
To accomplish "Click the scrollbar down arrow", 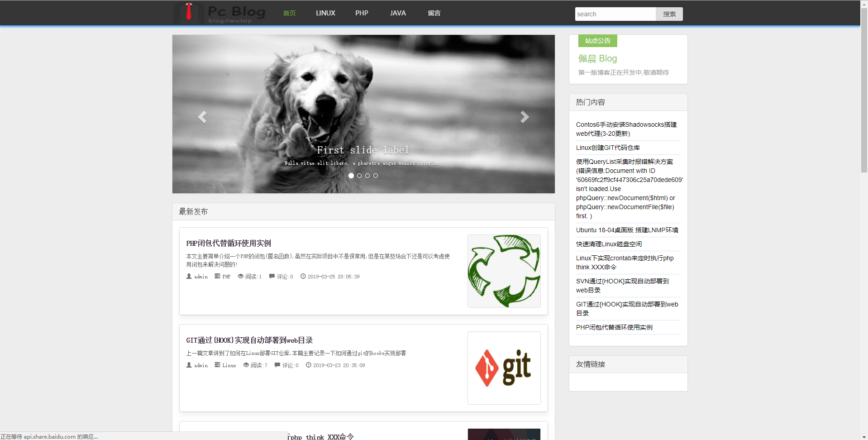I will [864, 436].
